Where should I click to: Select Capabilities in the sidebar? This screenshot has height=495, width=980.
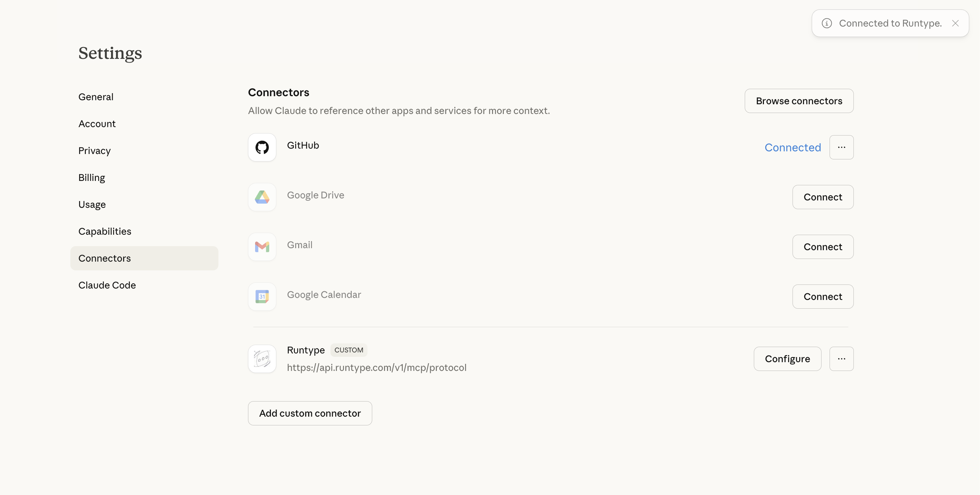105,232
